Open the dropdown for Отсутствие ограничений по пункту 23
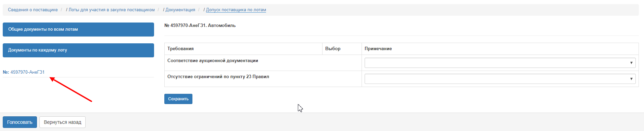The height and width of the screenshot is (131, 644). (500, 79)
